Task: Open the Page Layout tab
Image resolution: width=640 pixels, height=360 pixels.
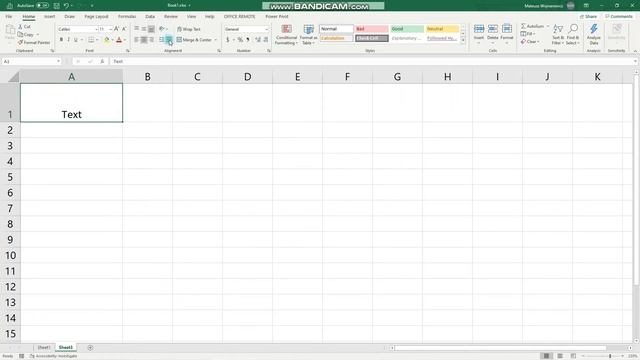Action: [x=96, y=16]
